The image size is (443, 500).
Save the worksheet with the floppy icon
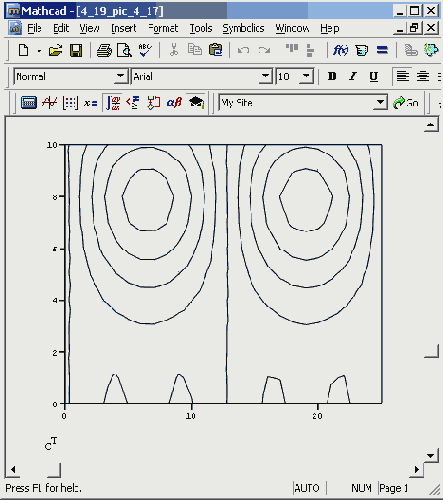[76, 50]
